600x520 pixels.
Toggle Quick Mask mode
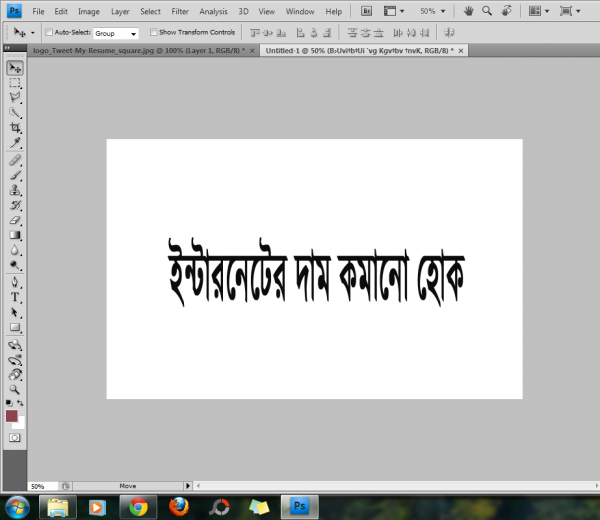(15, 438)
